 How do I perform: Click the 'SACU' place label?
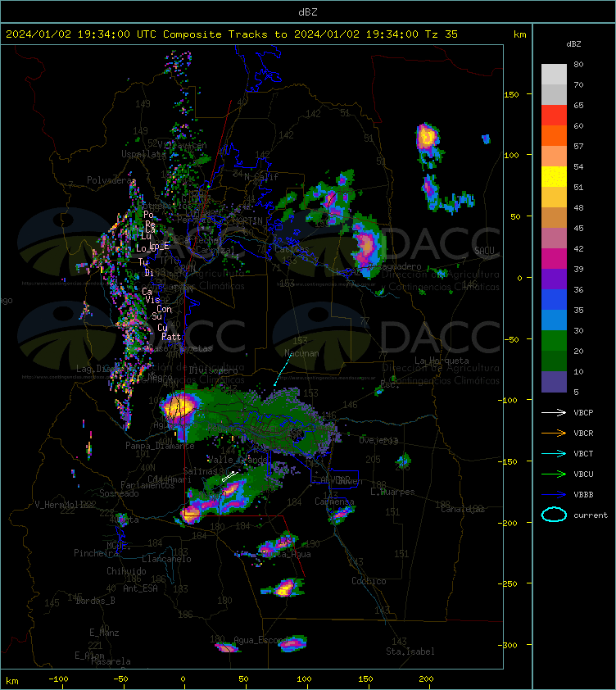pos(484,250)
